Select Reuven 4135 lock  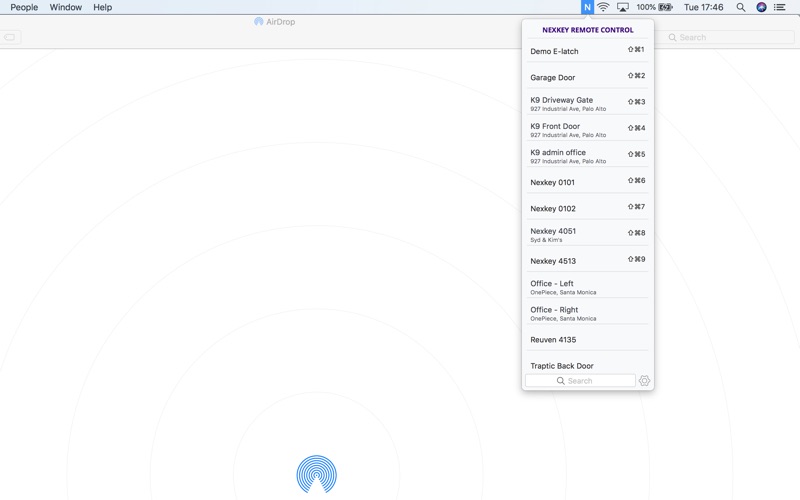point(587,339)
